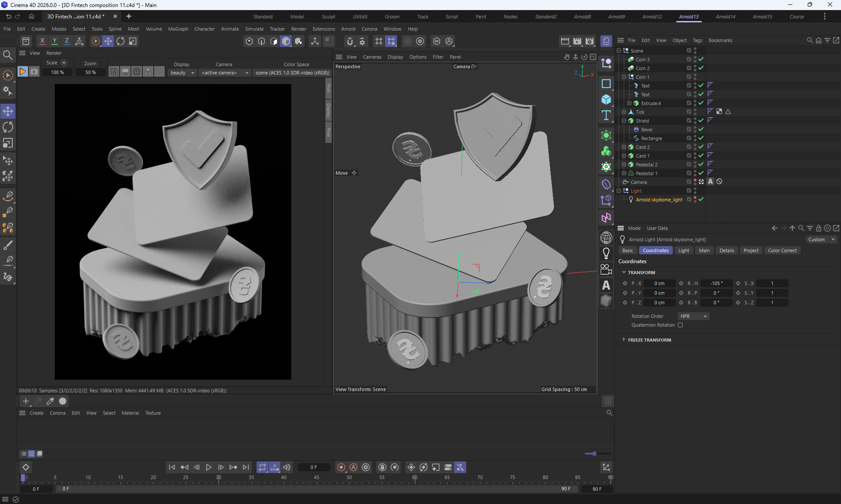Click the Light object icon

click(606, 253)
